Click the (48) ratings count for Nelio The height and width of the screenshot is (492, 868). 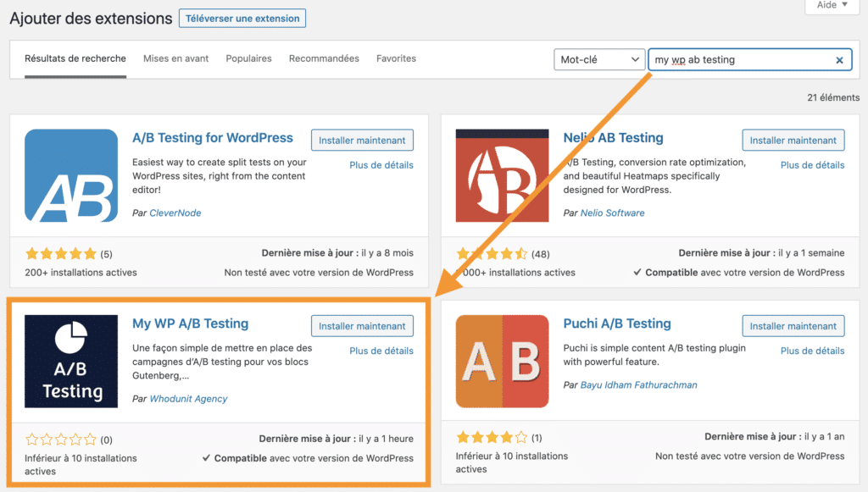pos(540,254)
